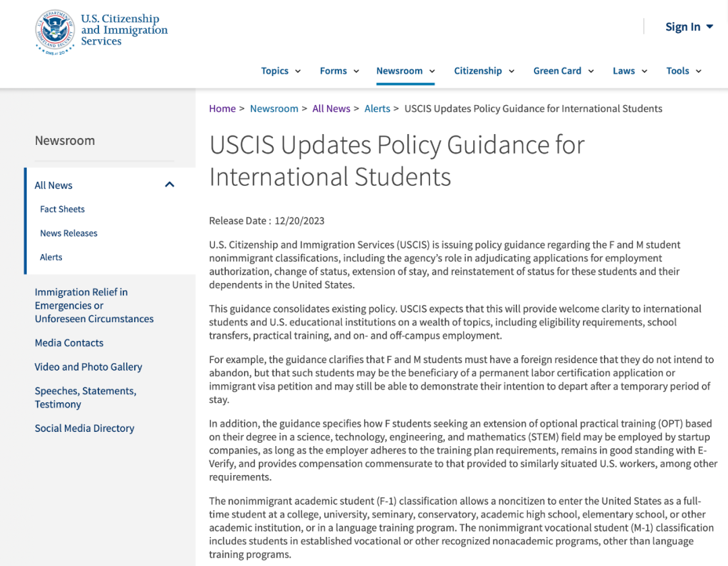
Task: Open Video and Photo Gallery link
Action: (x=88, y=367)
